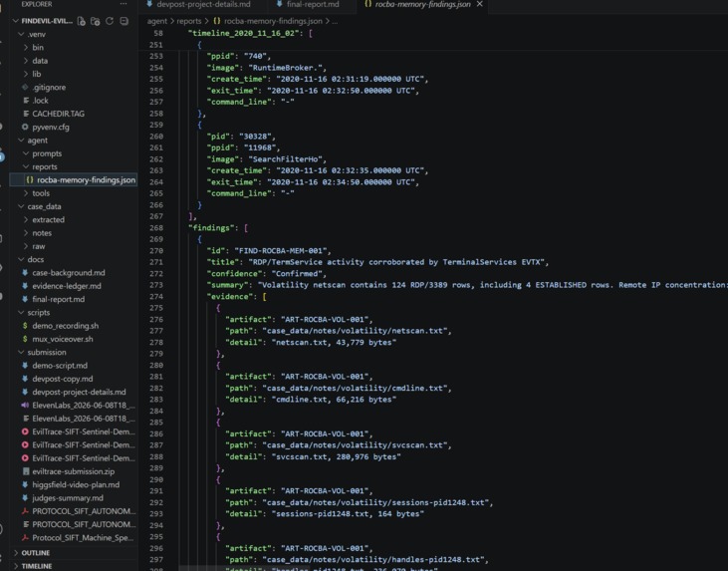Click the New File icon in Explorer header
The width and height of the screenshot is (728, 571).
(82, 21)
